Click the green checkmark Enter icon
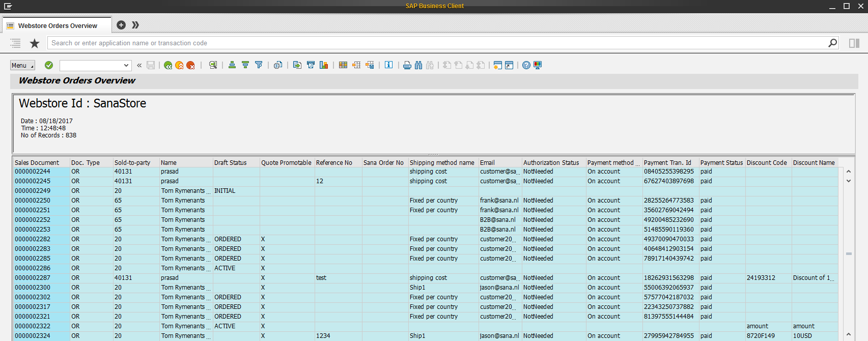The width and height of the screenshot is (868, 341). (49, 65)
